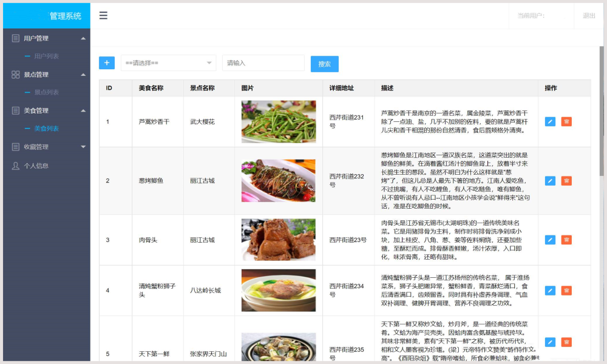The height and width of the screenshot is (364, 607).
Task: Open the ==请选择== dropdown
Action: [x=168, y=62]
